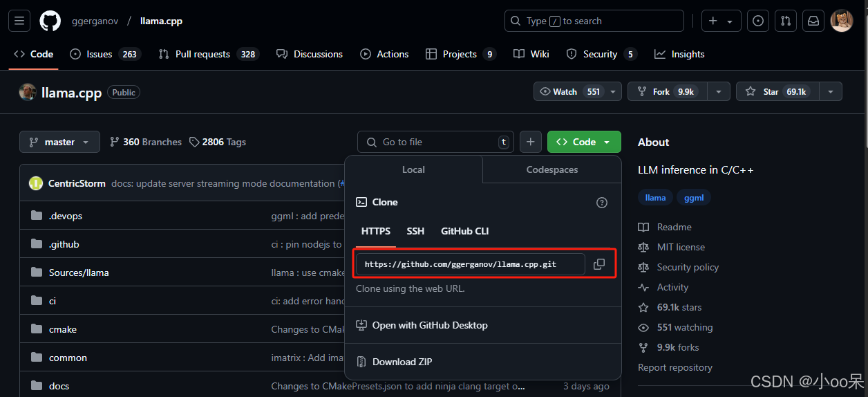
Task: Open the issues inbox icon in header
Action: coord(759,21)
